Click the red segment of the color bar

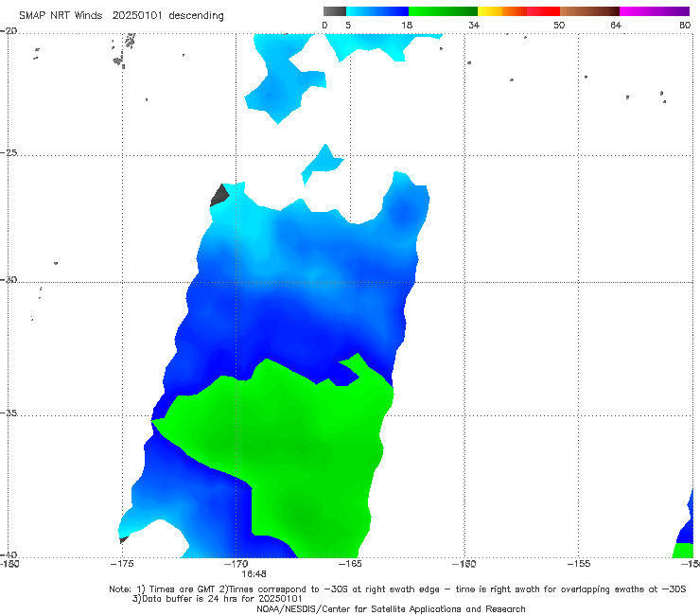point(543,11)
